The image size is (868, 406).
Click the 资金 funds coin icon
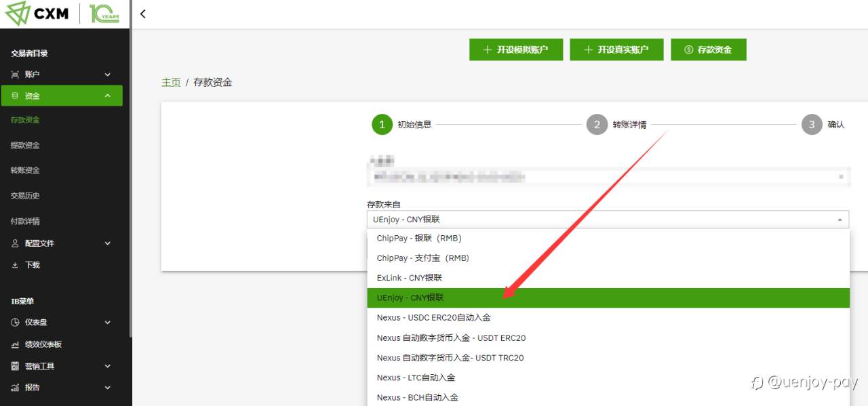pyautogui.click(x=15, y=96)
